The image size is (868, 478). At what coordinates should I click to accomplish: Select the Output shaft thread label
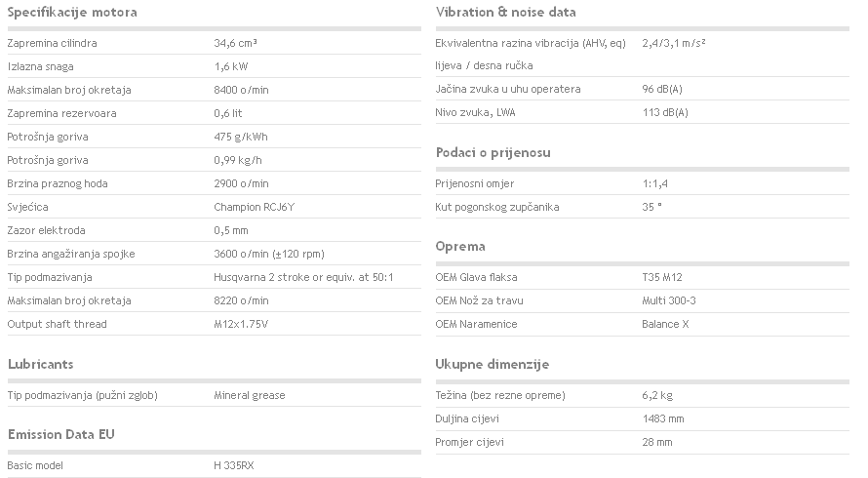point(57,324)
